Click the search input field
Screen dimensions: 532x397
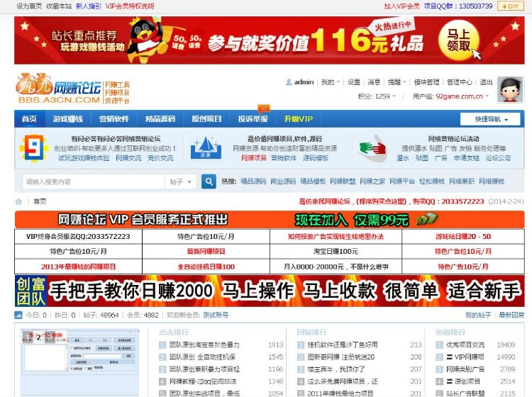tap(94, 181)
